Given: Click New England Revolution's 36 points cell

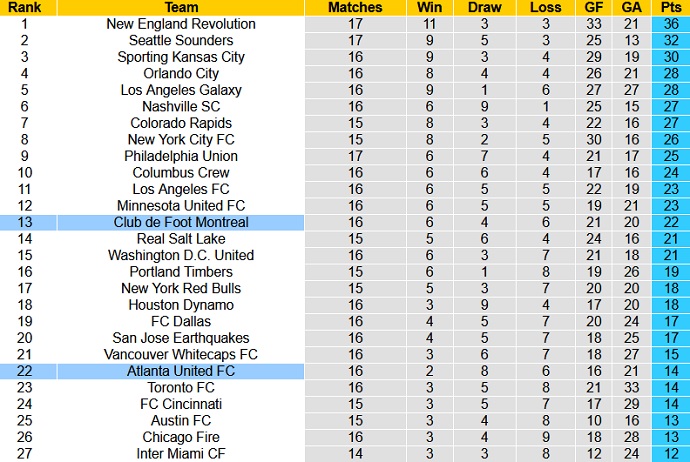Looking at the screenshot, I should point(669,24).
